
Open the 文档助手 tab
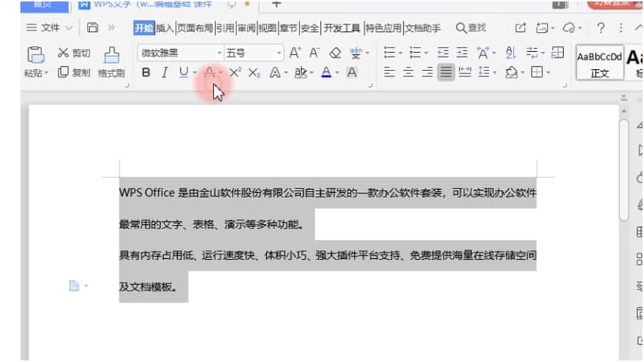pyautogui.click(x=422, y=28)
